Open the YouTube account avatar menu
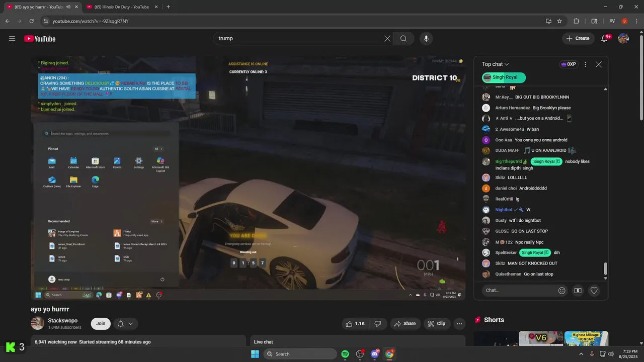 tap(624, 38)
